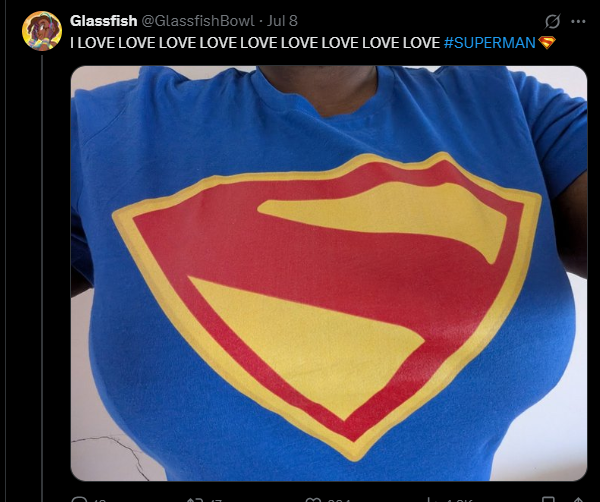This screenshot has width=600, height=502.
Task: Click the I LOVE LOVE post text
Action: 255,43
